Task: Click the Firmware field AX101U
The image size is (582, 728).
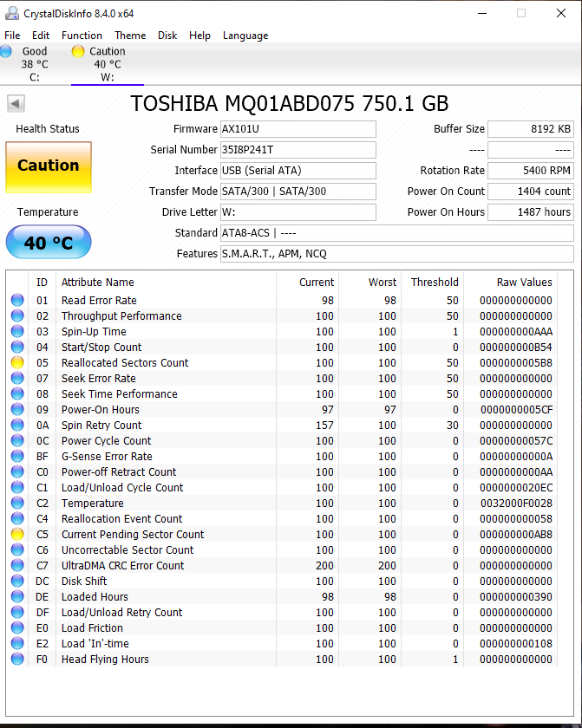Action: click(298, 129)
